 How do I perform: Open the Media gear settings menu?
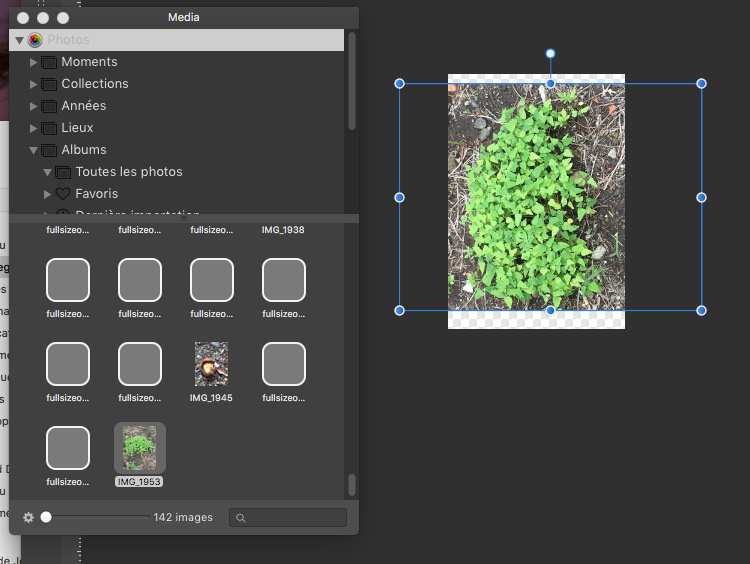pyautogui.click(x=29, y=517)
